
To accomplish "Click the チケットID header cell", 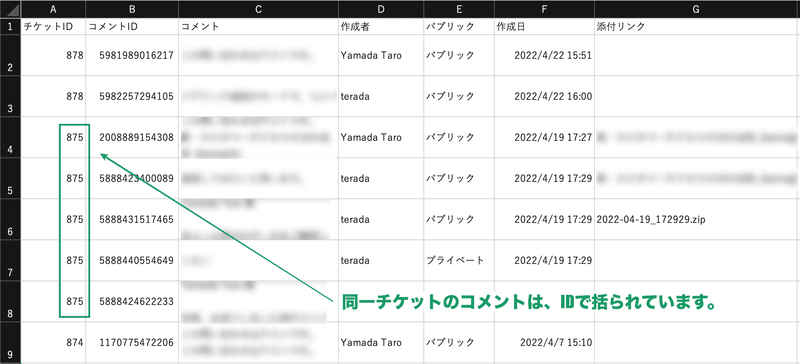I will (x=53, y=27).
